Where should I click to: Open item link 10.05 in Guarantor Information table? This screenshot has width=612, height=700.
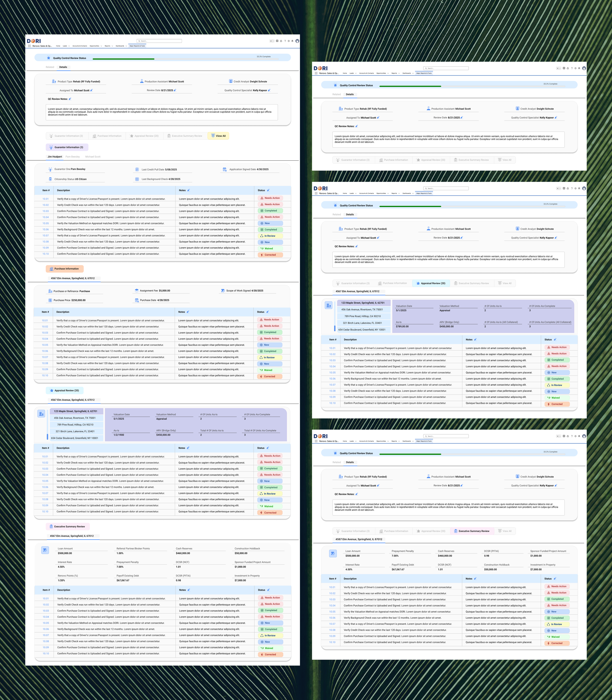(46, 224)
